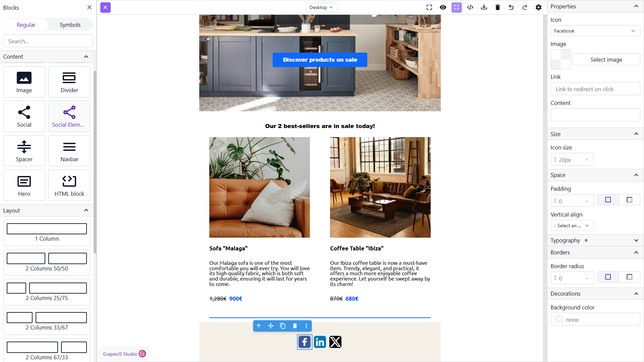Open the Desktop device dropdown
The height and width of the screenshot is (362, 644).
coord(322,7)
